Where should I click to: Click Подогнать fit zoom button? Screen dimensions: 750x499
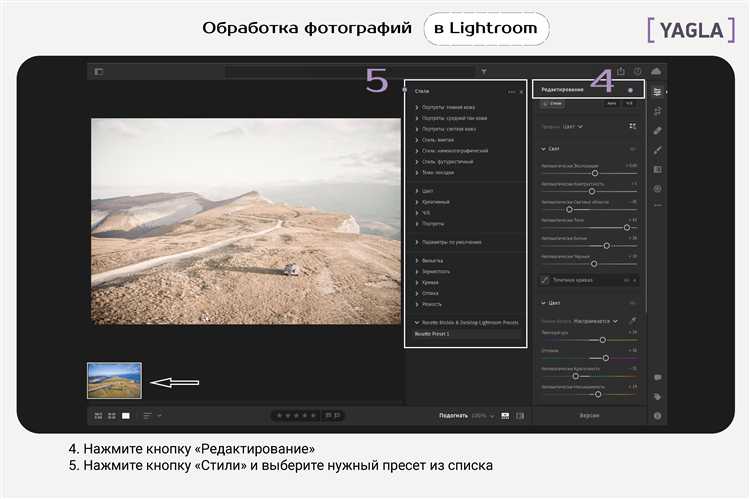[453, 416]
